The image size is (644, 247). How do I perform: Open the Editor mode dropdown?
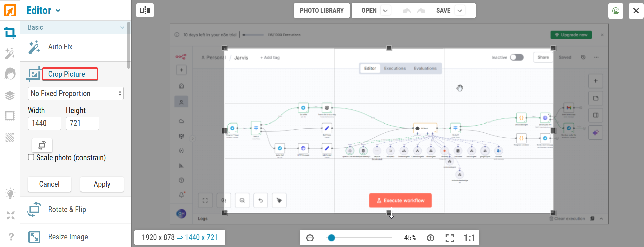pos(43,10)
